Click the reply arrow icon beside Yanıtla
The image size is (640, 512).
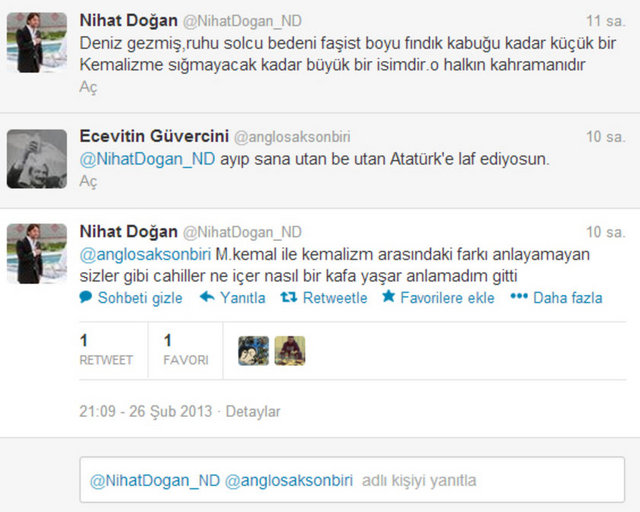coord(207,297)
